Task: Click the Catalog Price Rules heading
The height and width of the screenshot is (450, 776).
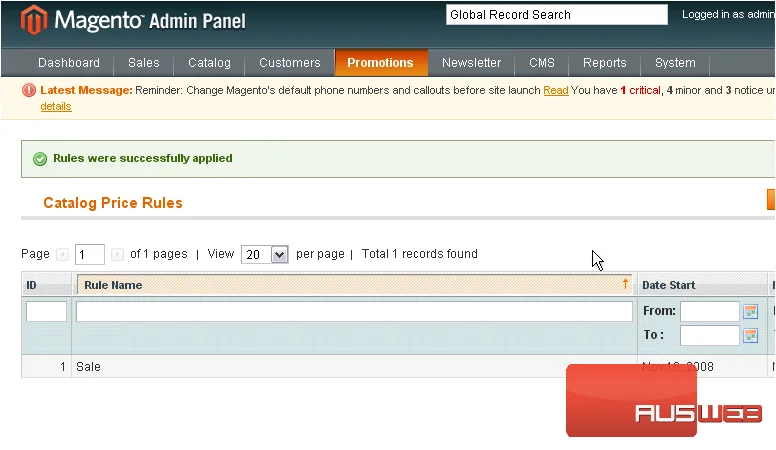Action: (x=113, y=203)
